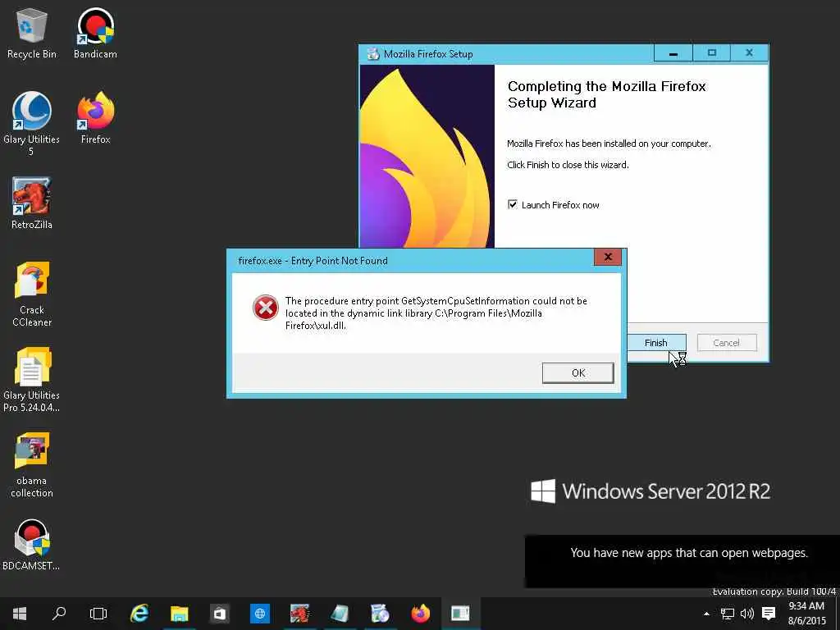Open the volume speaker tray icon

(x=746, y=614)
